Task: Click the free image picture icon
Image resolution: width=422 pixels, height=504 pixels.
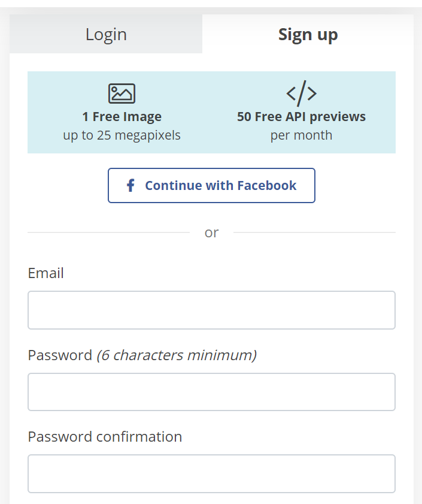Action: click(x=122, y=93)
